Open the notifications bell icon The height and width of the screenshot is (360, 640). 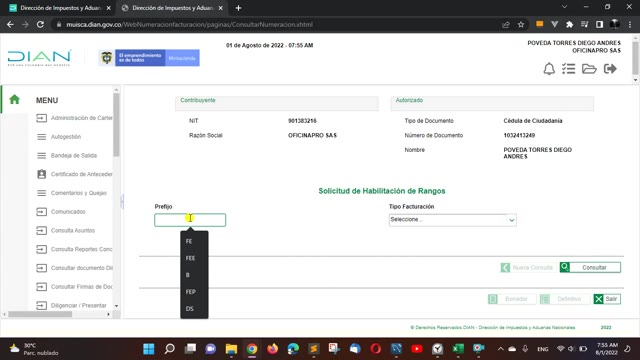549,69
